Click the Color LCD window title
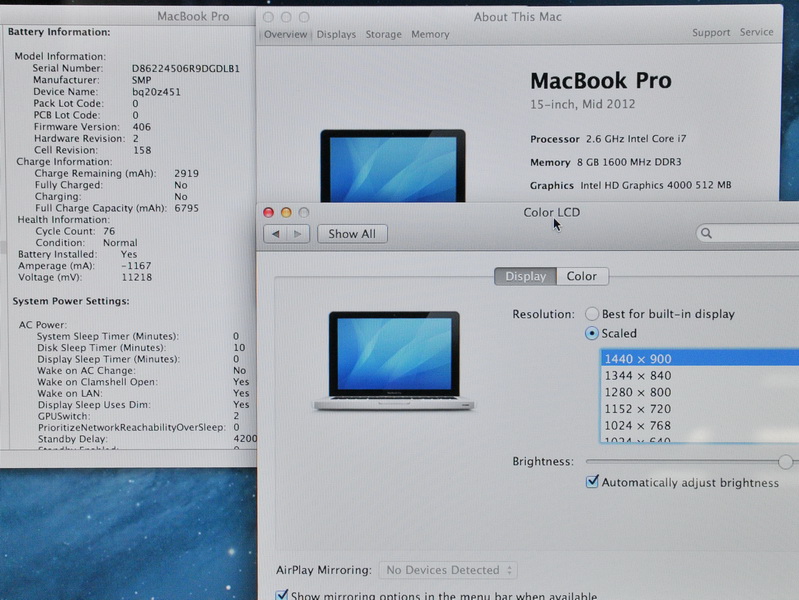 [551, 212]
